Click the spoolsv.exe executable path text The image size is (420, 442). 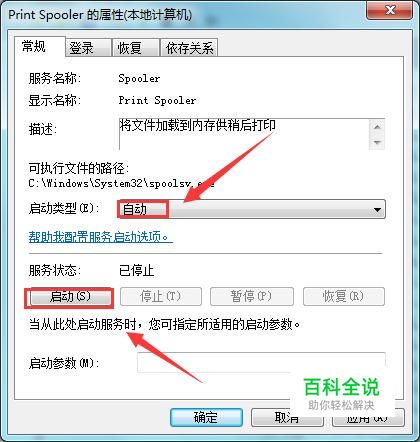[121, 183]
